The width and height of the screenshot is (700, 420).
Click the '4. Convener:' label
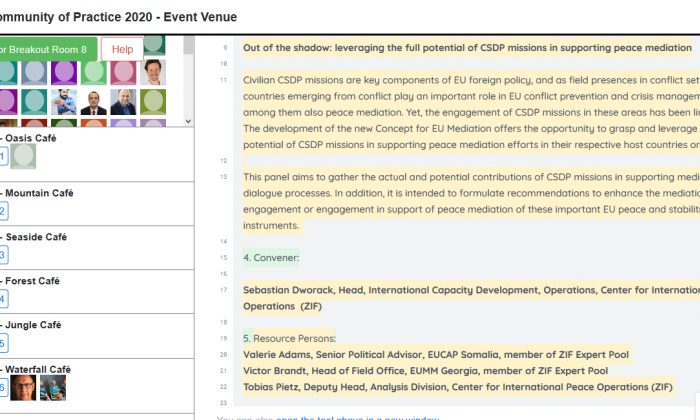(x=271, y=258)
